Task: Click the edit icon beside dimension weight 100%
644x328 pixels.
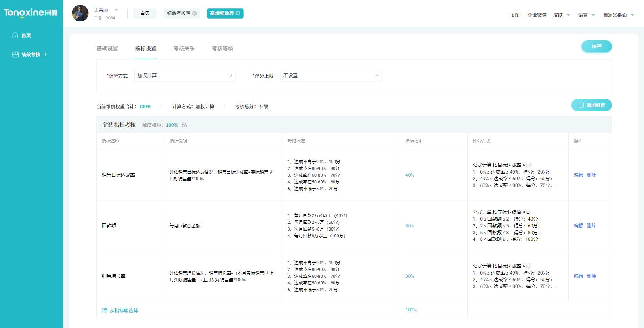Action: (184, 125)
